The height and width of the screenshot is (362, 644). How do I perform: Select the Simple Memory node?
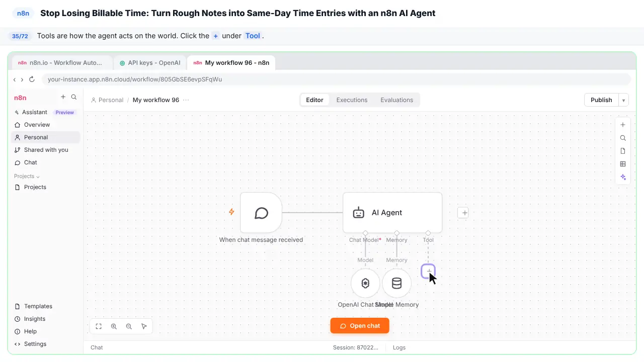click(396, 283)
